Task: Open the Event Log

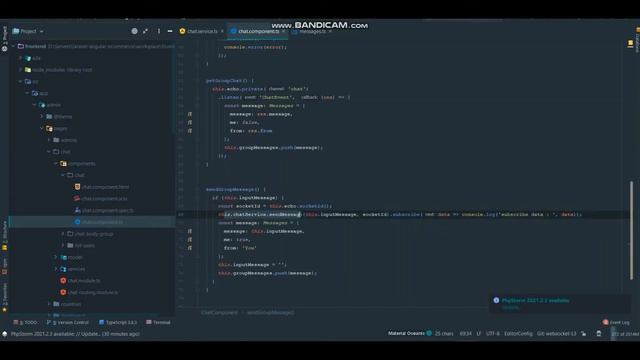Action: coord(616,322)
